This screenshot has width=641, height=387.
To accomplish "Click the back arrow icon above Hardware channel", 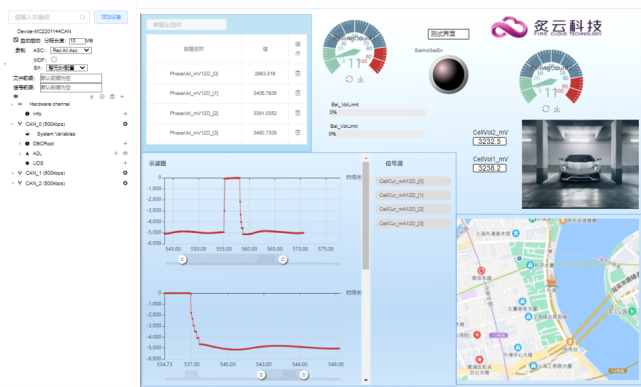I will pyautogui.click(x=122, y=97).
